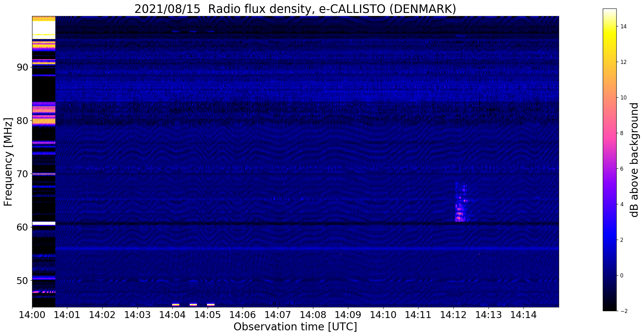Click the 50 MHz frequency tick label
This screenshot has width=644, height=336.
[x=23, y=280]
